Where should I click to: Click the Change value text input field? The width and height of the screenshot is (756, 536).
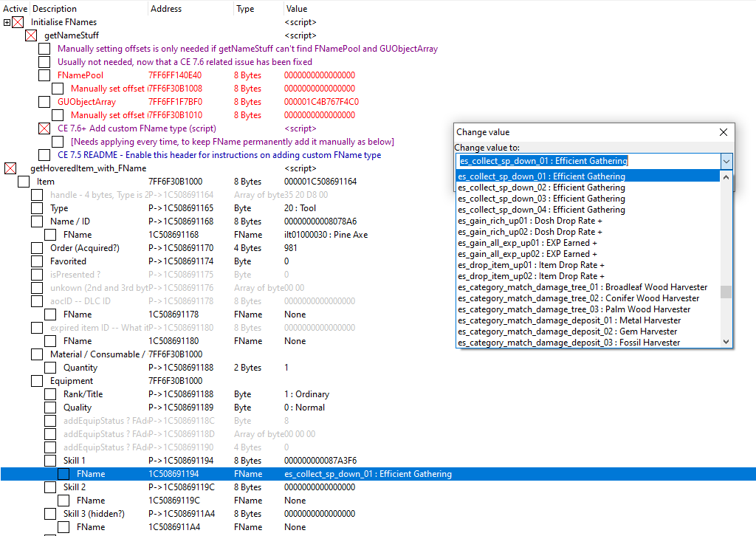click(x=588, y=161)
